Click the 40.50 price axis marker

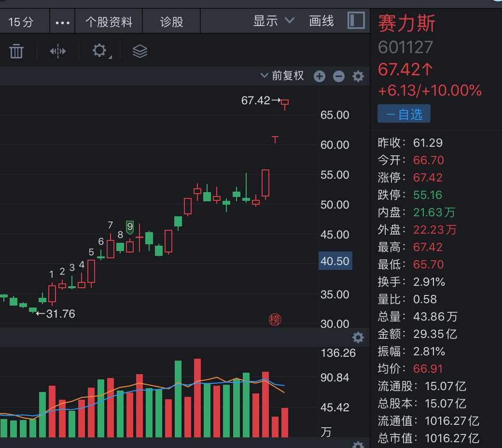click(335, 261)
